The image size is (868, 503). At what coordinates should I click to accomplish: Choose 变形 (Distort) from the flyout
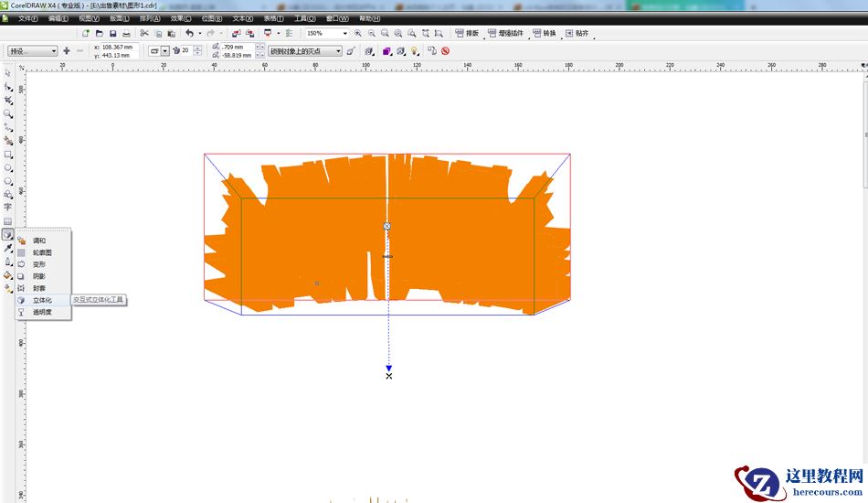(43, 264)
